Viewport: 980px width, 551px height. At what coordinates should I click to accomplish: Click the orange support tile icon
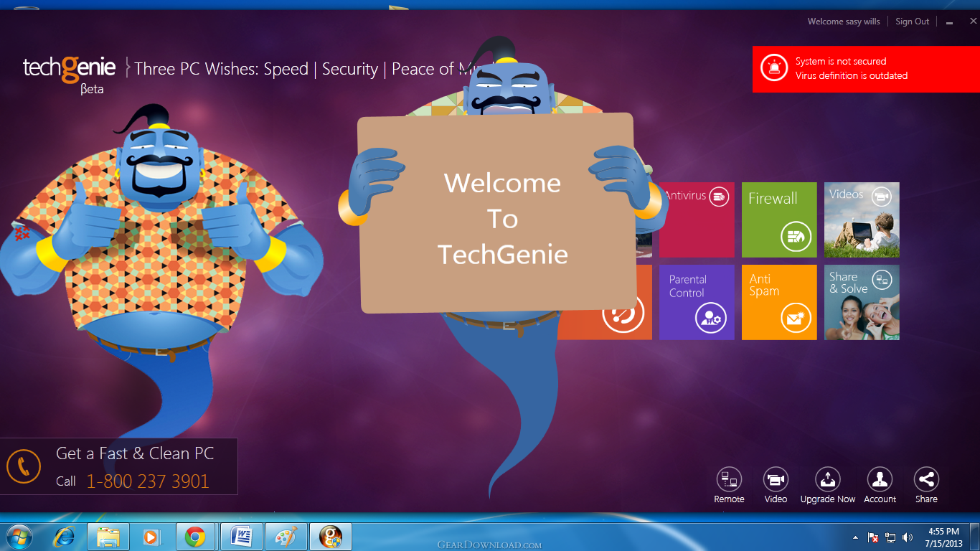(623, 314)
